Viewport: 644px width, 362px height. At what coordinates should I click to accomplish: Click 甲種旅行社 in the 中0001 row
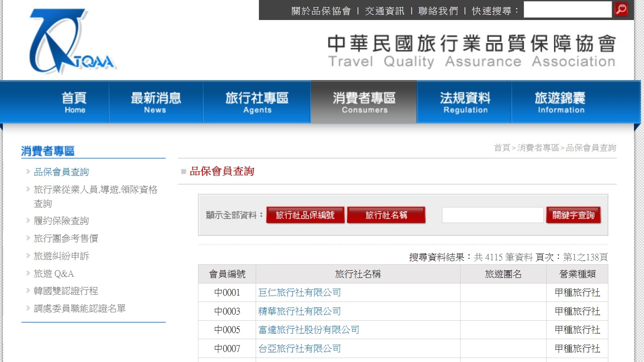[577, 293]
